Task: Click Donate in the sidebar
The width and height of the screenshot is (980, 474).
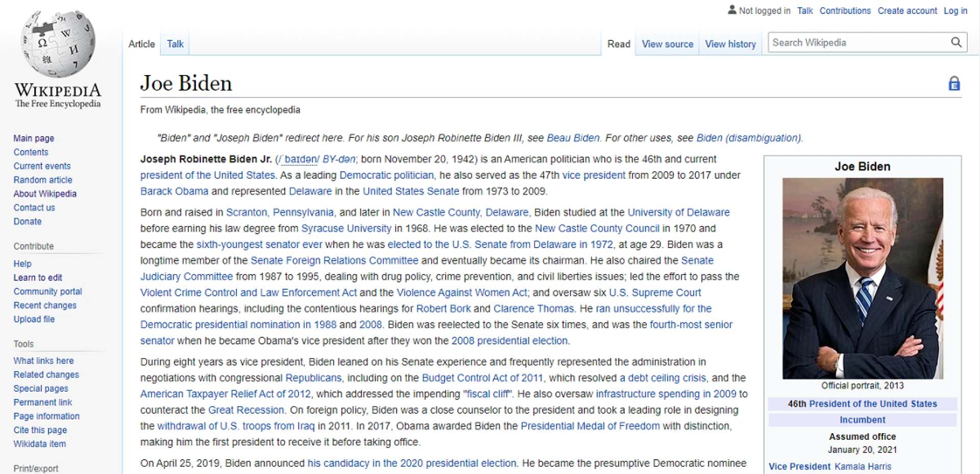Action: coord(28,221)
